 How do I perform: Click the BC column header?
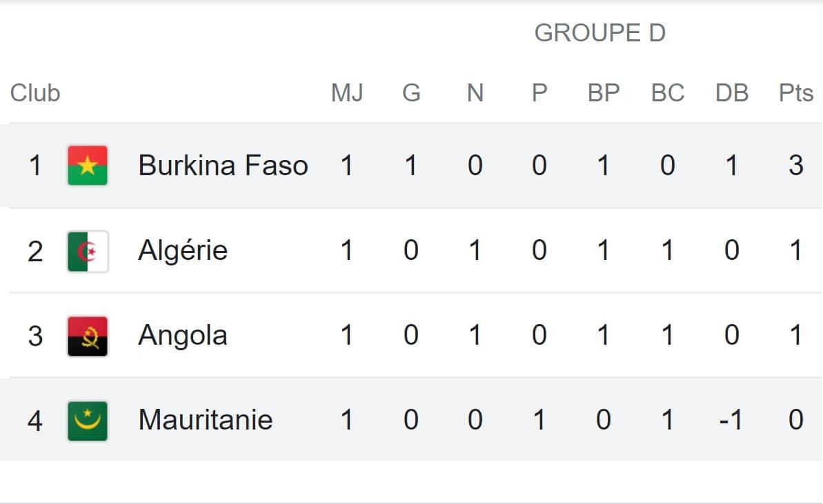click(668, 93)
